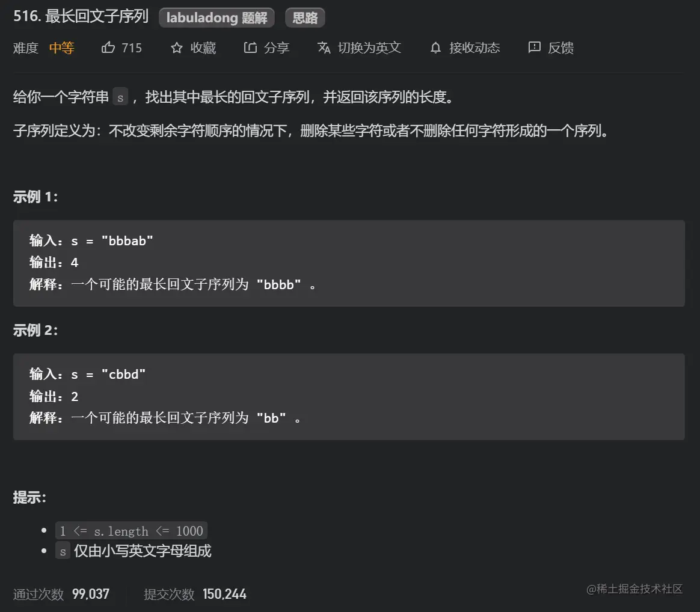Select the 中等 difficulty label
This screenshot has width=700, height=612.
(x=61, y=47)
